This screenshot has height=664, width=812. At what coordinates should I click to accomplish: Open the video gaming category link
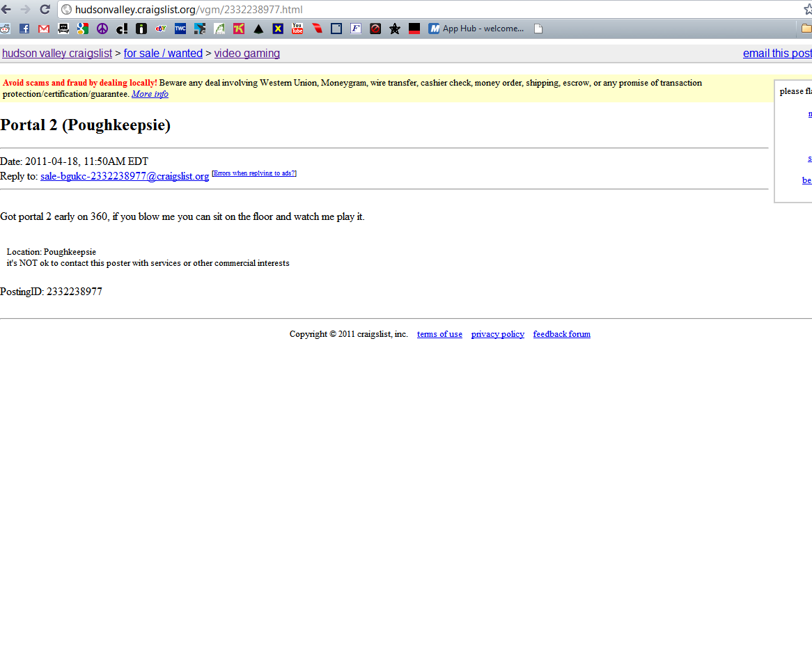247,54
